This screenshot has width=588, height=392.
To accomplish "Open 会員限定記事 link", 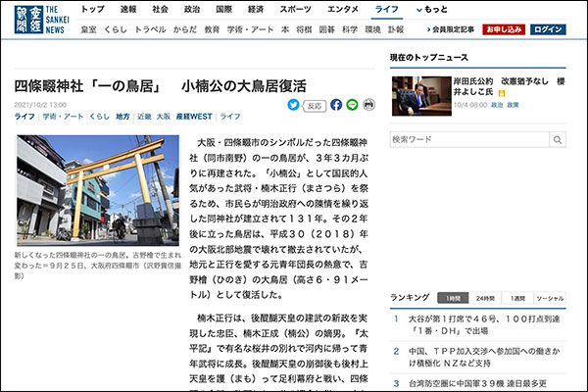I will (451, 29).
